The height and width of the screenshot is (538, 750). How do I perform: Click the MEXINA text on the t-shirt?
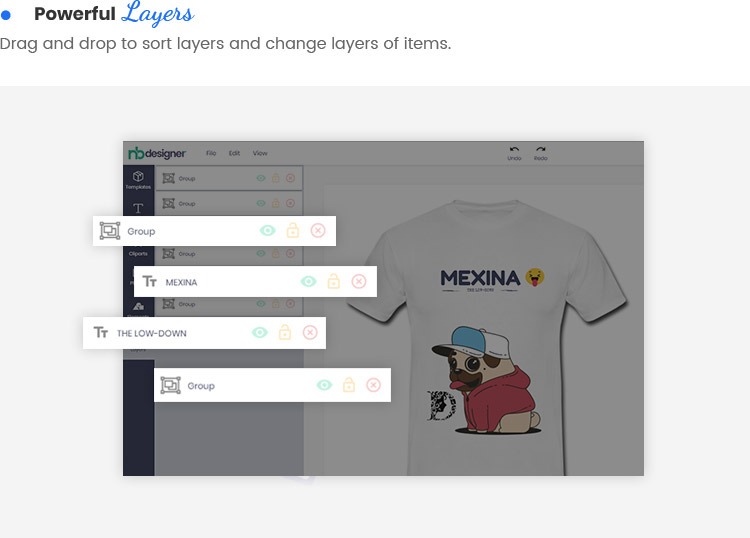click(x=480, y=278)
